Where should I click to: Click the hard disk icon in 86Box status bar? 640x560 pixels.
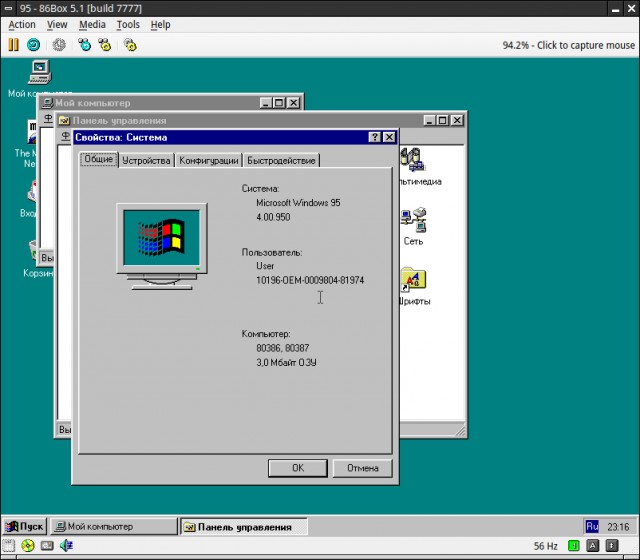pos(47,546)
